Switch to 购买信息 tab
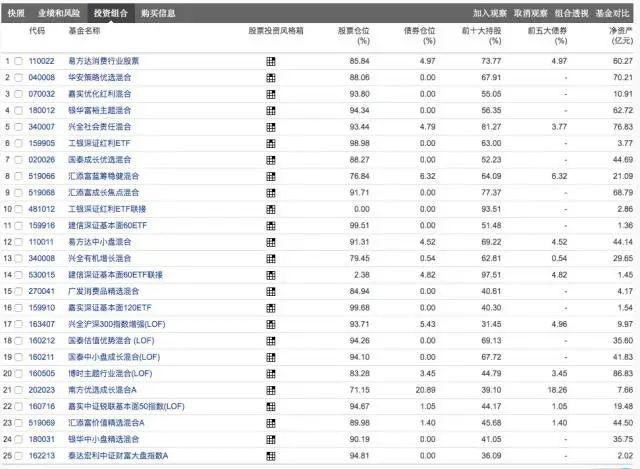The height and width of the screenshot is (469, 640). (158, 13)
